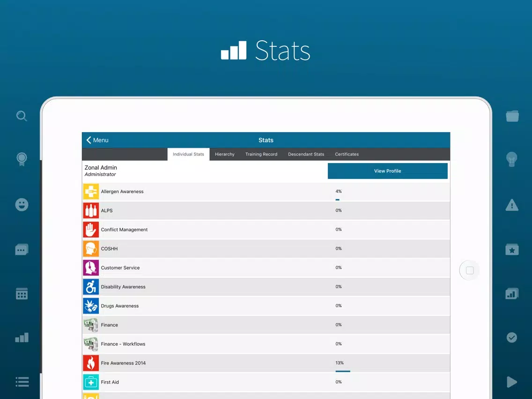Click the play arrow icon
The image size is (532, 399).
(x=512, y=382)
